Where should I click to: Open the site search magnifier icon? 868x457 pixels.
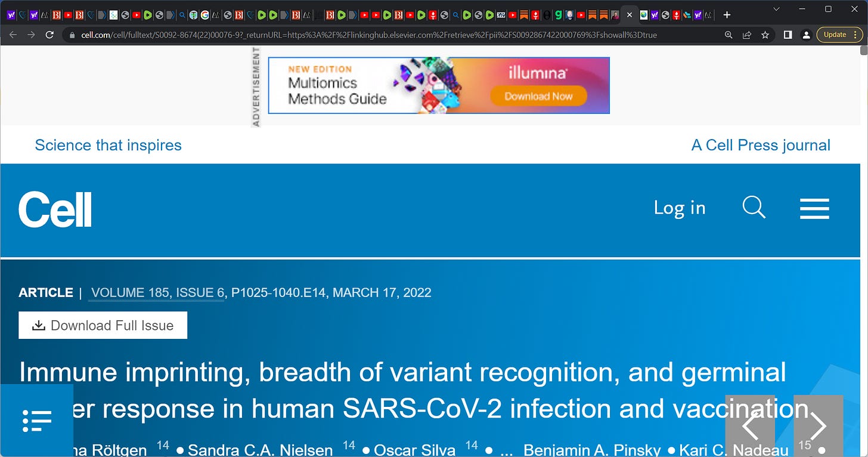point(754,208)
